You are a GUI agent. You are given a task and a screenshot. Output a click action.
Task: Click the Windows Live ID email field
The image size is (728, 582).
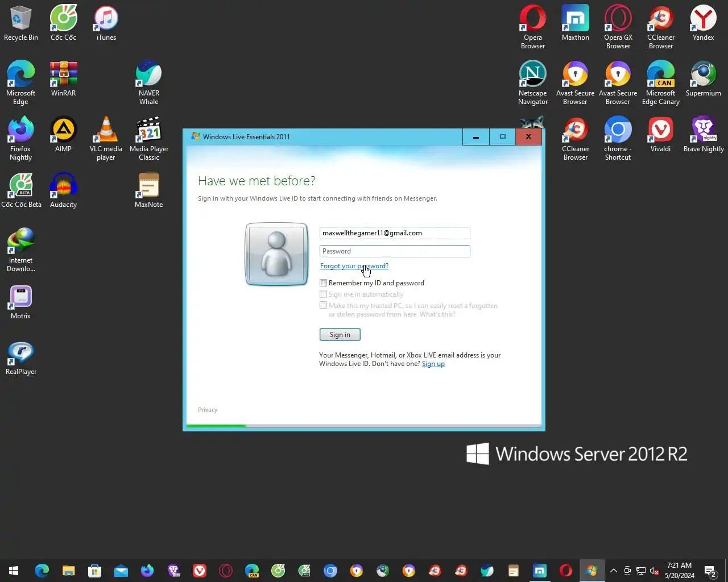tap(395, 233)
